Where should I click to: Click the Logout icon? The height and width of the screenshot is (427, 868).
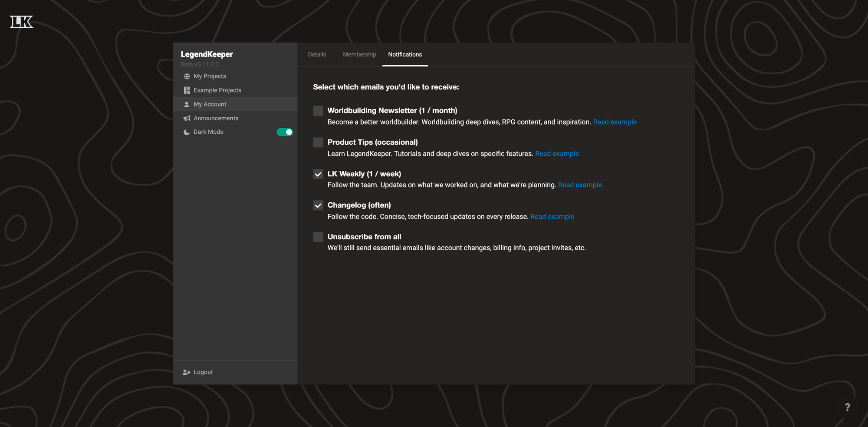point(187,372)
